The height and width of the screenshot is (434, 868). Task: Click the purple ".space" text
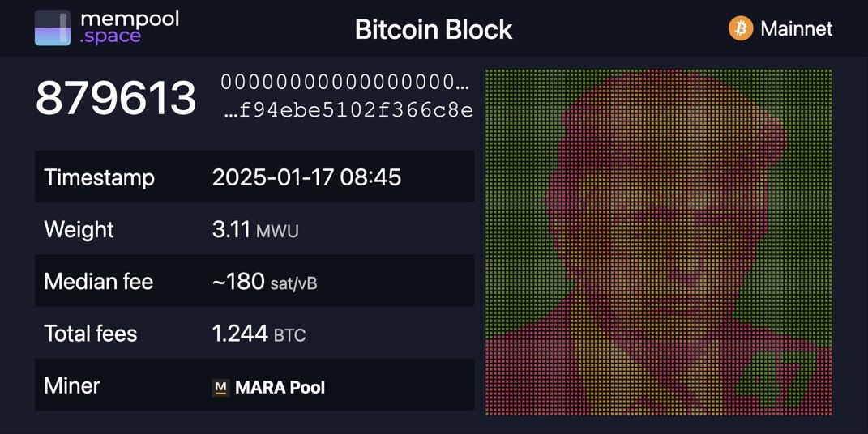(x=110, y=36)
